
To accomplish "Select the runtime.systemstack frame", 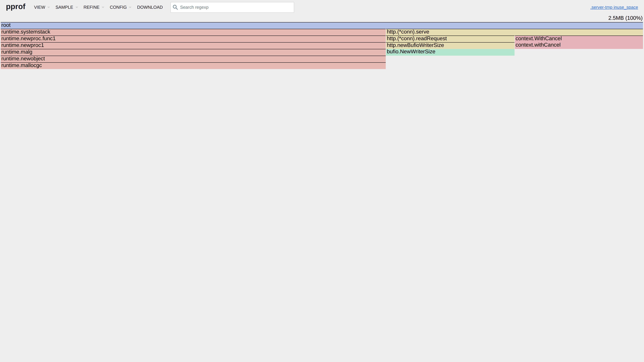I will (193, 32).
